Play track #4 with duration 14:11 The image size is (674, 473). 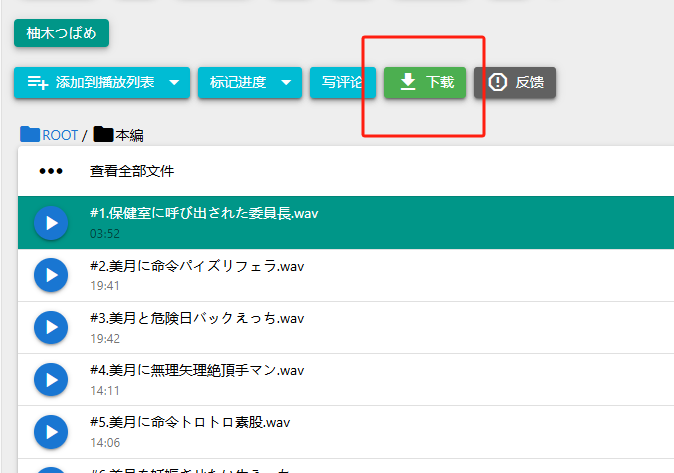[51, 380]
